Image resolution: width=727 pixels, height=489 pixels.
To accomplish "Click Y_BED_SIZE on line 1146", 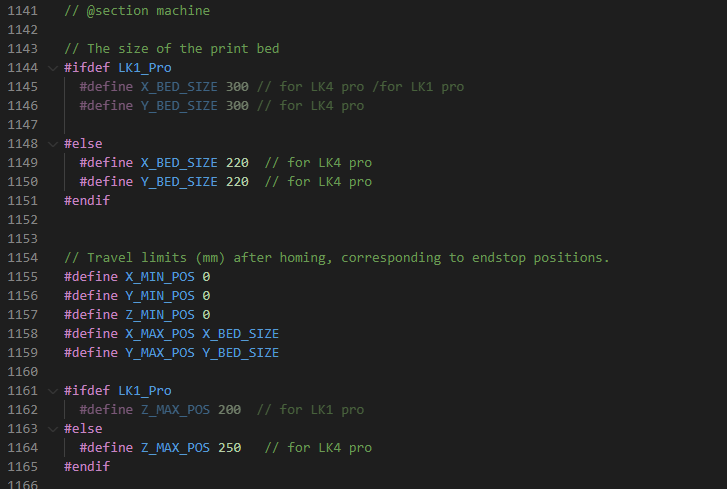I will [x=179, y=106].
